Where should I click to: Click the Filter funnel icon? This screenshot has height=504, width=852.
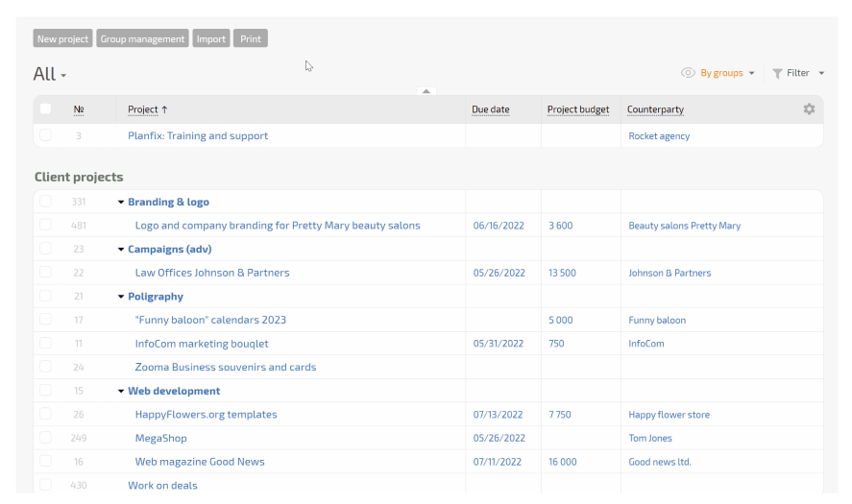(777, 73)
